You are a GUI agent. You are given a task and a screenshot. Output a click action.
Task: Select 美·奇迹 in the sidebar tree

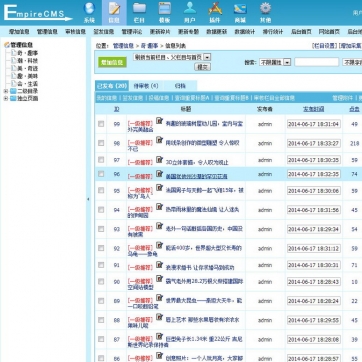pos(28,68)
